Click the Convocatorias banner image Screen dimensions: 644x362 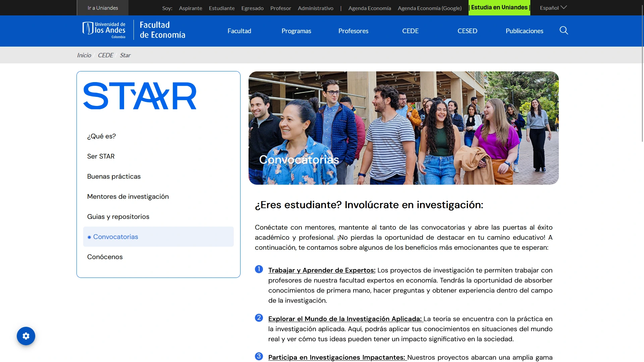coord(404,128)
